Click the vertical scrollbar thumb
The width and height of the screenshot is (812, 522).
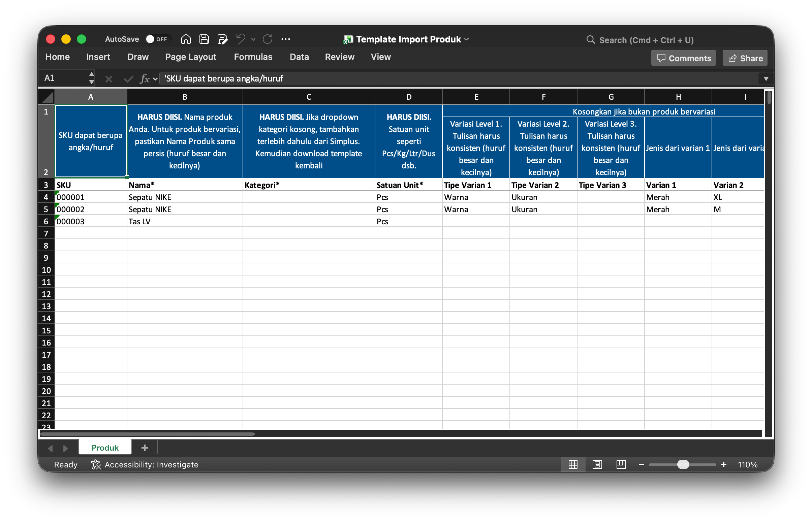pos(769,97)
